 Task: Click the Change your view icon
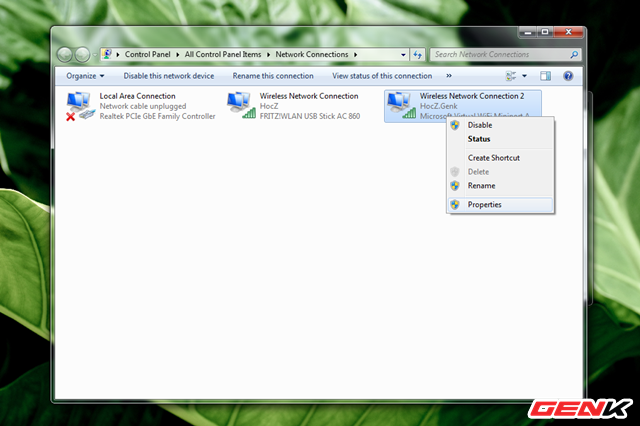pos(512,75)
